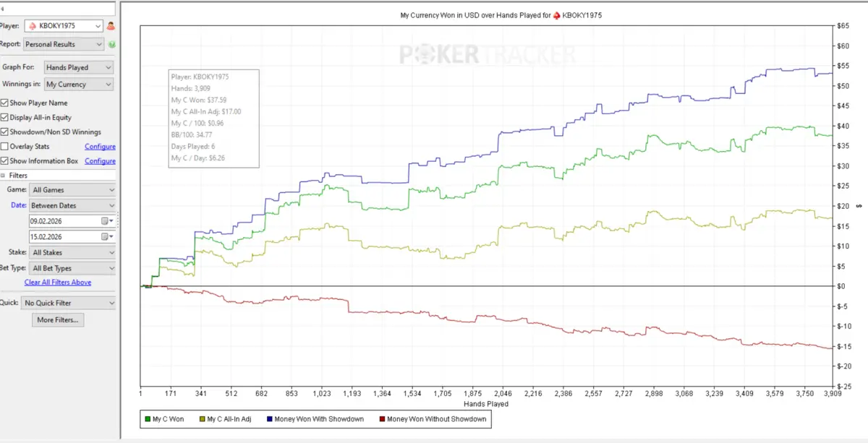The width and height of the screenshot is (868, 443).
Task: Click the PokerStars icon in the Player field
Action: (33, 26)
